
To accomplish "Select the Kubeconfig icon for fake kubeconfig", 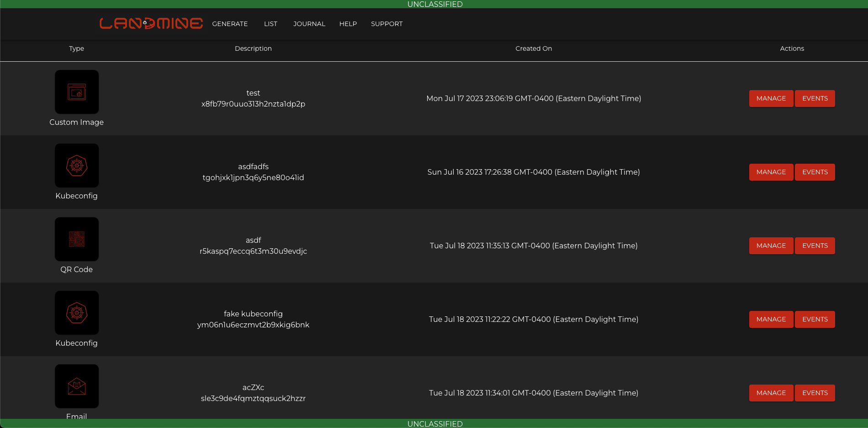I will point(76,313).
